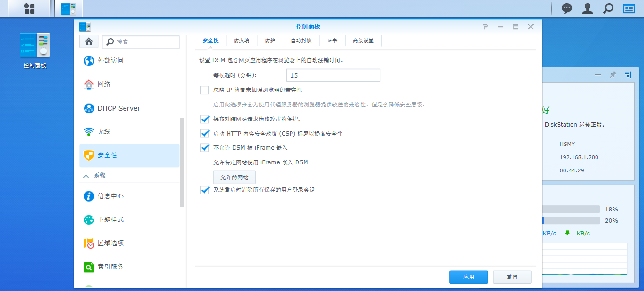Viewport: 644px width, 291px height.
Task: Open the user account options icon
Action: pyautogui.click(x=588, y=8)
